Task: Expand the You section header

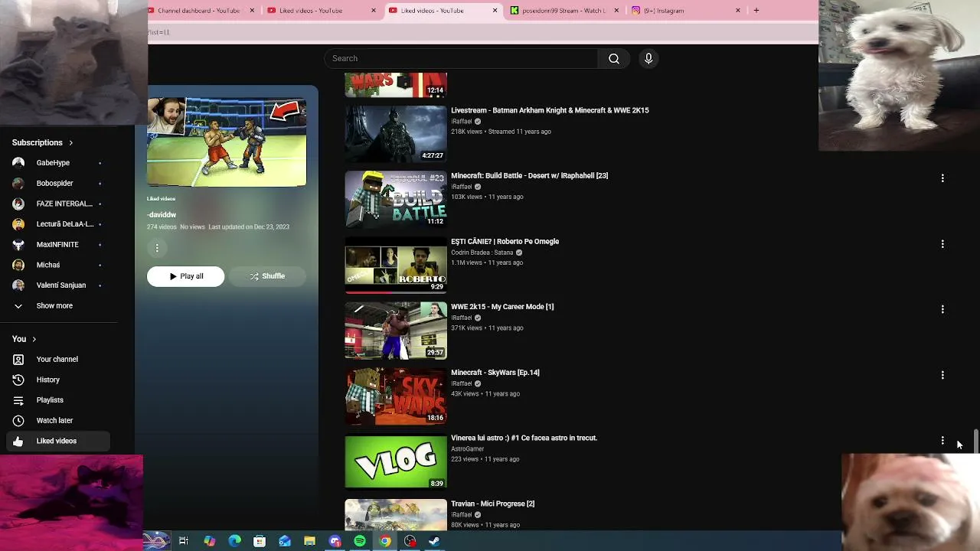Action: (24, 339)
